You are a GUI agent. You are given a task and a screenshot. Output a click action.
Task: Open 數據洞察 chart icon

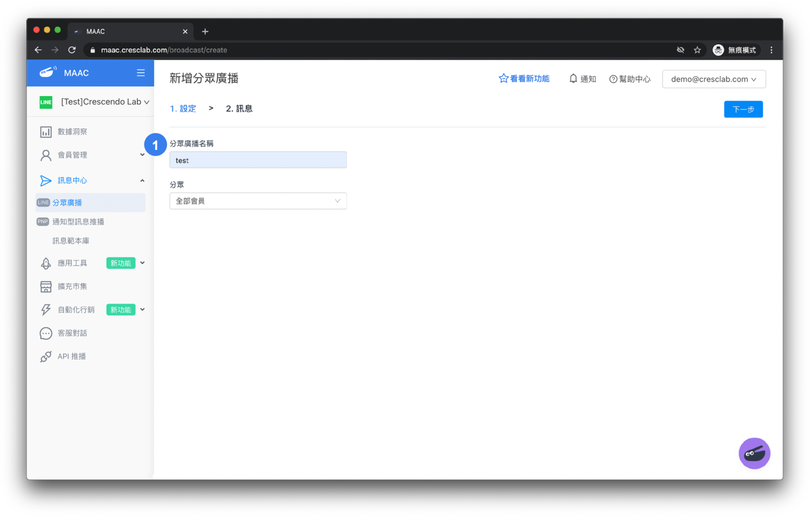(x=46, y=132)
